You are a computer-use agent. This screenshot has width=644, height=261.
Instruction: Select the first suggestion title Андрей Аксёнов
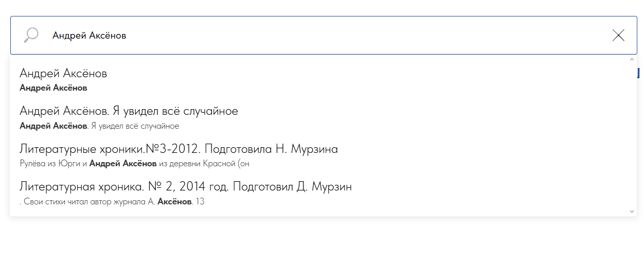coord(63,74)
